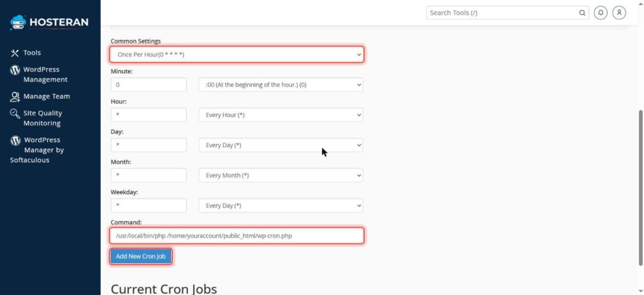Go to Manage Team
The image size is (644, 295).
pyautogui.click(x=47, y=97)
